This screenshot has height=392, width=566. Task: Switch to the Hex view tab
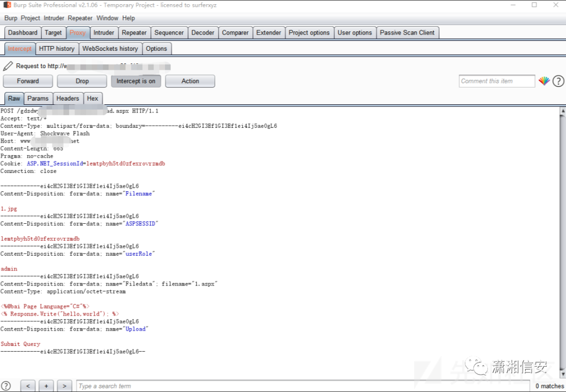pos(92,99)
